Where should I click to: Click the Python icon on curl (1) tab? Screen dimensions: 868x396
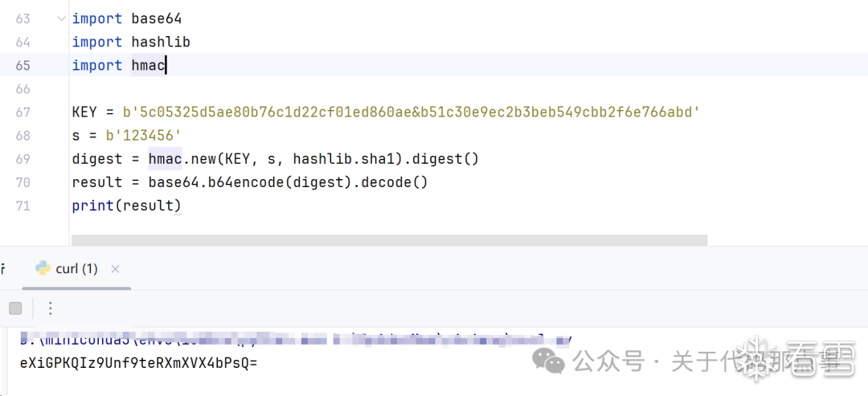(x=43, y=268)
